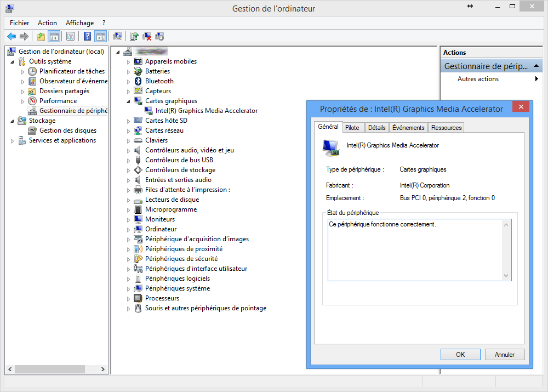Image resolution: width=548 pixels, height=392 pixels.
Task: Click update driver toolbar icon
Action: [134, 37]
